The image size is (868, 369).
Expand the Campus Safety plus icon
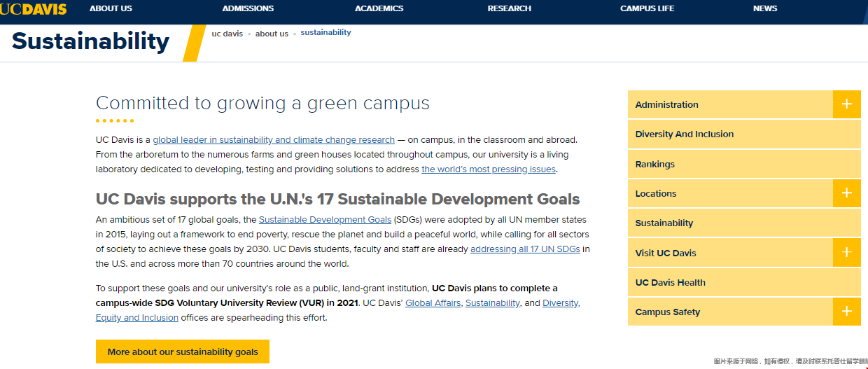pos(846,312)
